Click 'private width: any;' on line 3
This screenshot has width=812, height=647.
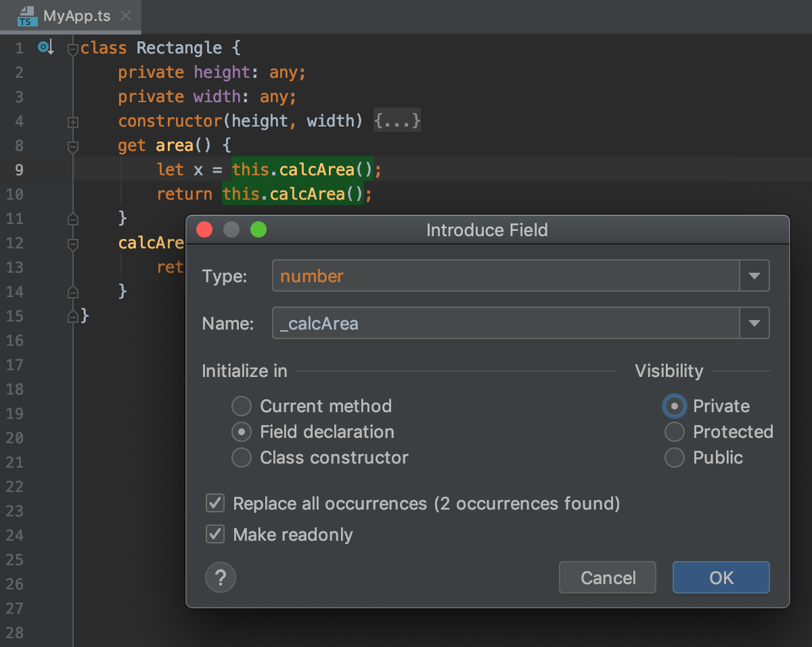click(207, 97)
